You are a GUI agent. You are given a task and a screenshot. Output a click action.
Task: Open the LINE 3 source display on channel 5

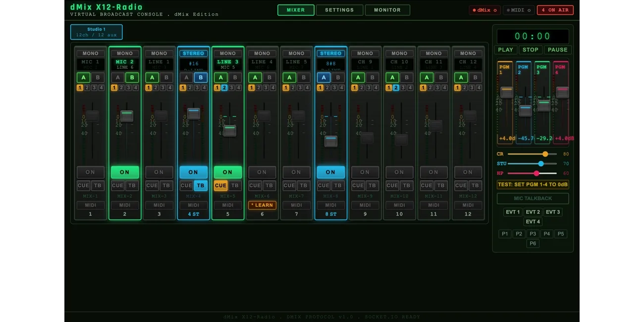pos(227,64)
